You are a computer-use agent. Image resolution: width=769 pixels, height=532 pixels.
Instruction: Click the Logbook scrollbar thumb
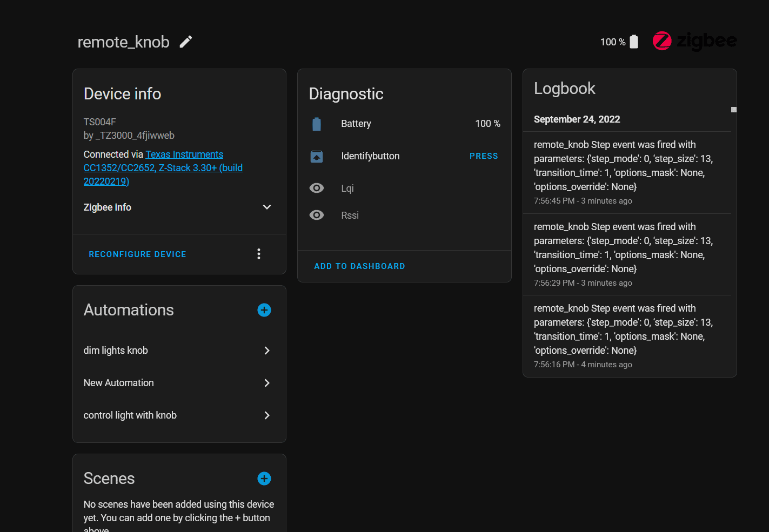coord(734,110)
